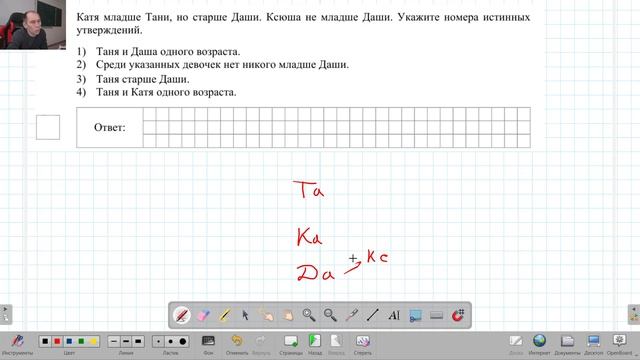Viewport: 640px width, 360px height.
Task: Pick the yellow pen color
Action: pyautogui.click(x=93, y=341)
